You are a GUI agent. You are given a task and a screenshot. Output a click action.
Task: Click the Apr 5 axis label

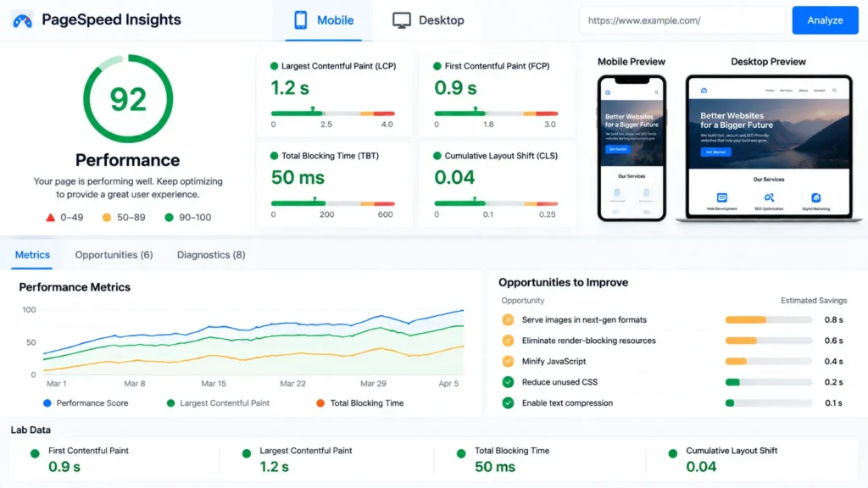pos(448,384)
